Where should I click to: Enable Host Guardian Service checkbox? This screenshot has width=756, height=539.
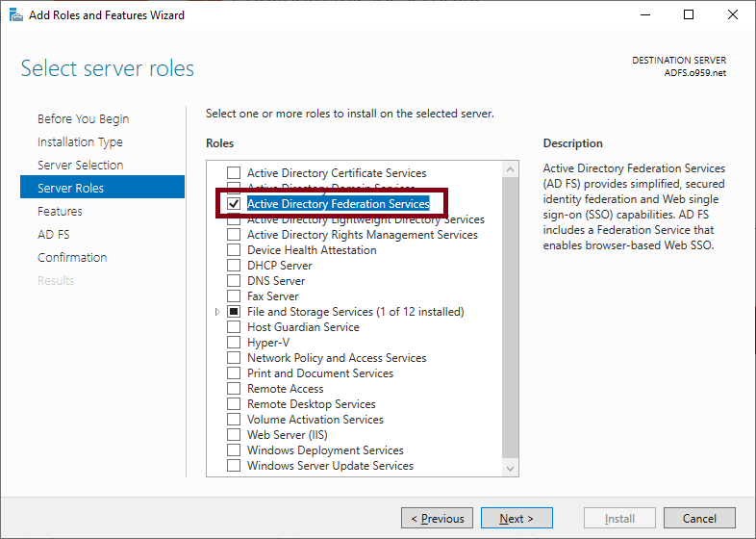pos(234,327)
